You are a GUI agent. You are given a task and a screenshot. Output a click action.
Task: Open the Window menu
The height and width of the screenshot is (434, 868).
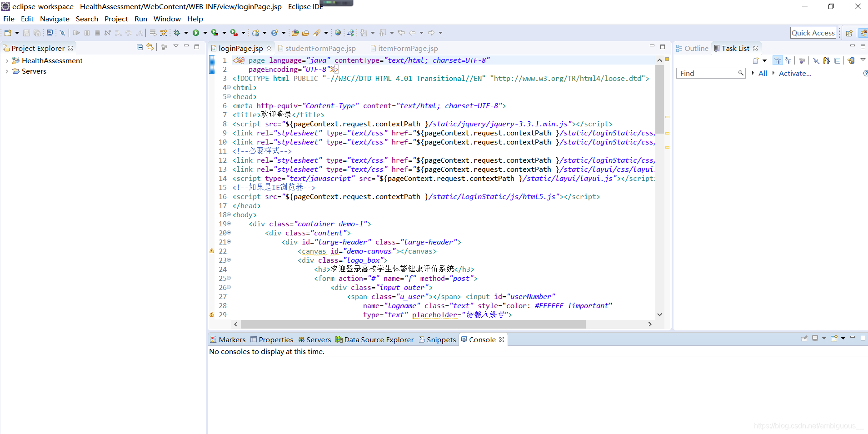coord(167,19)
